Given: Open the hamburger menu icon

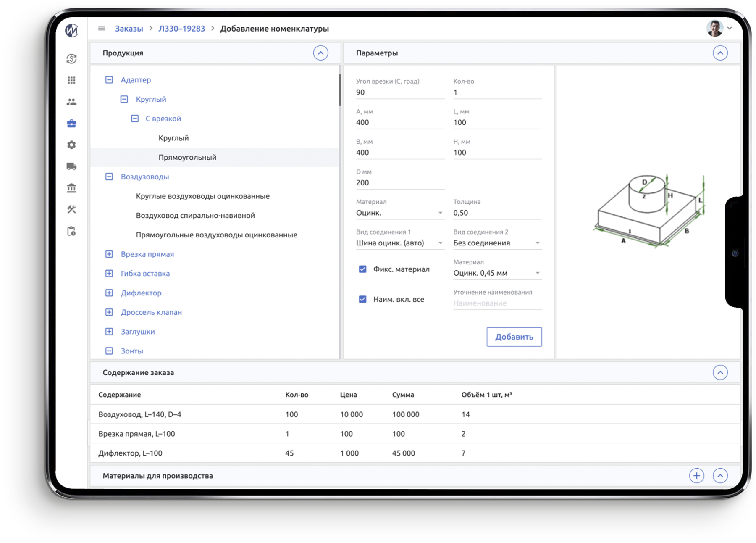Looking at the screenshot, I should (x=101, y=29).
